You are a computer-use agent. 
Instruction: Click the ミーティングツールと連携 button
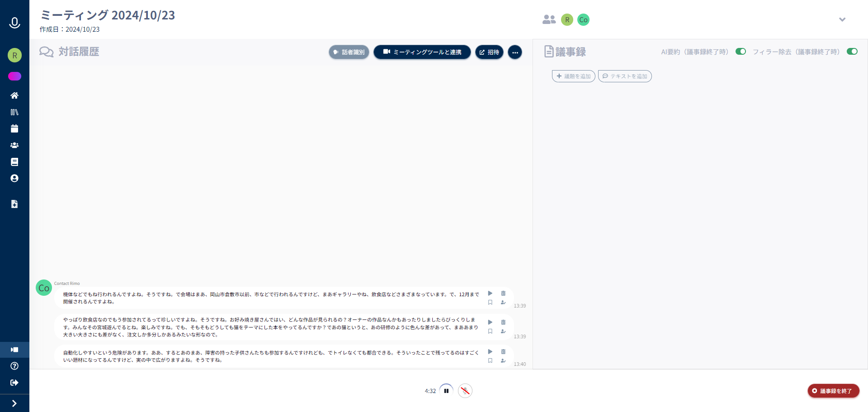422,52
